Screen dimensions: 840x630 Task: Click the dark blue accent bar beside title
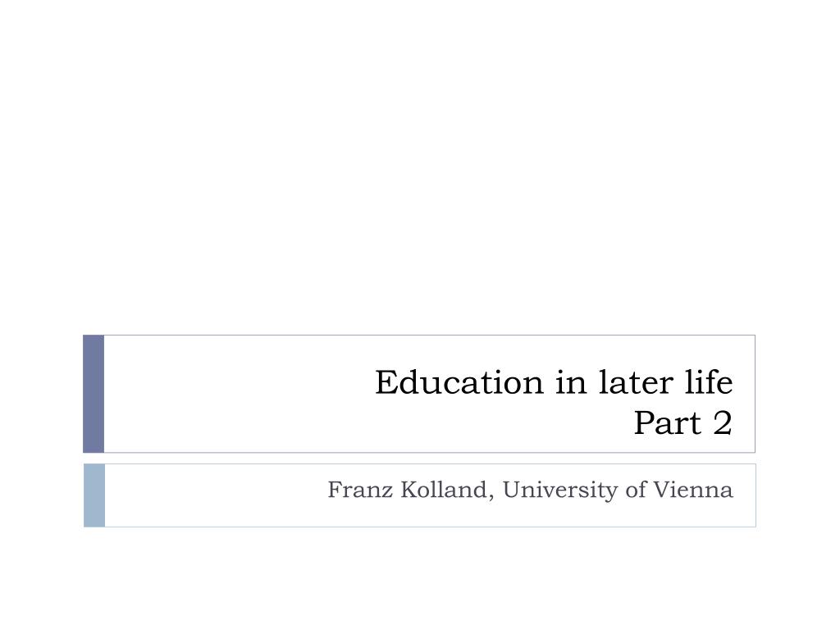click(94, 394)
